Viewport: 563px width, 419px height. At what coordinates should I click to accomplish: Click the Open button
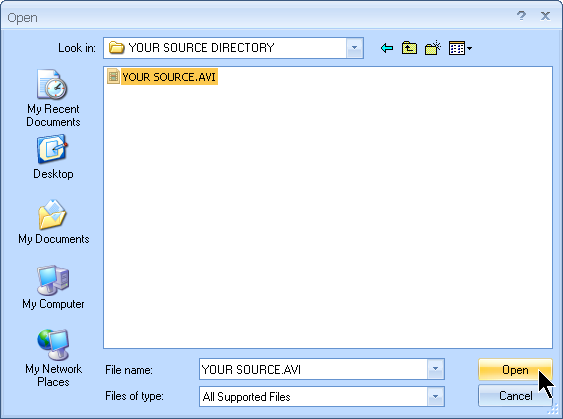tap(515, 369)
